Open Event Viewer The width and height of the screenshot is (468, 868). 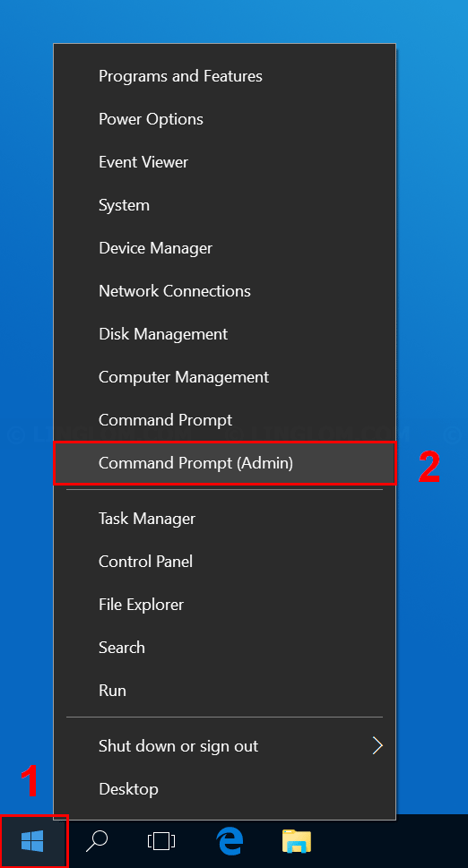pos(225,162)
